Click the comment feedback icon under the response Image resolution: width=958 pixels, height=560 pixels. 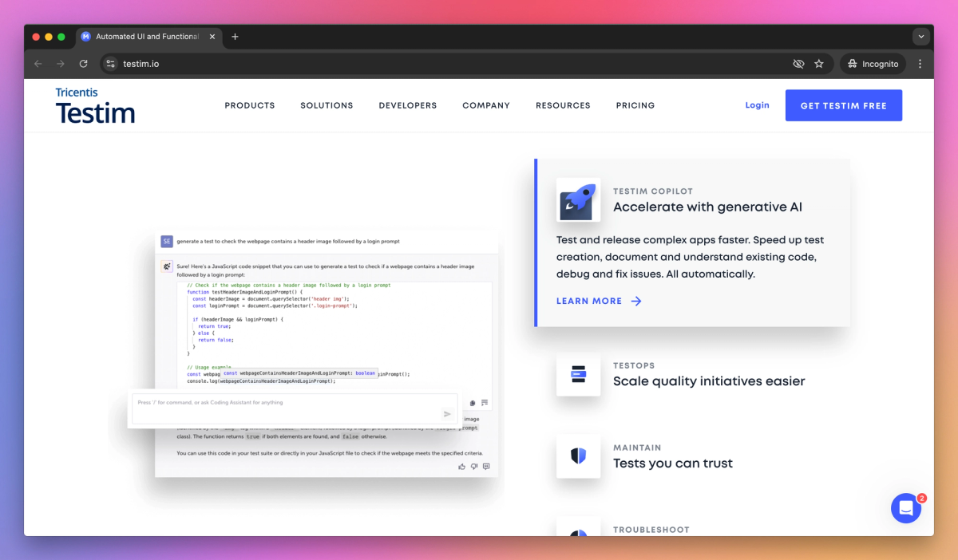tap(486, 467)
